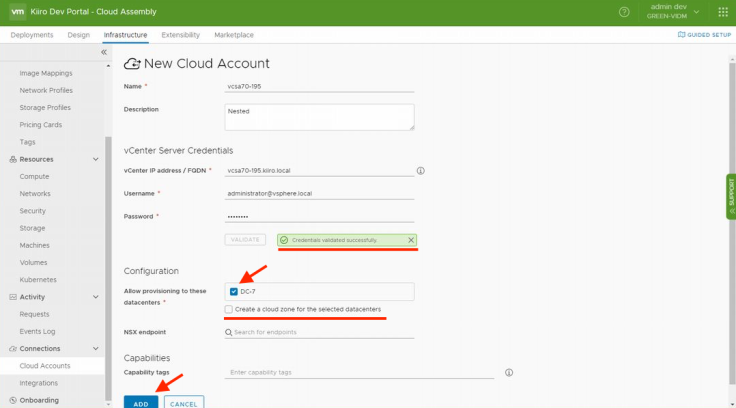This screenshot has width=736, height=408.
Task: Click the Password input field
Action: (319, 216)
